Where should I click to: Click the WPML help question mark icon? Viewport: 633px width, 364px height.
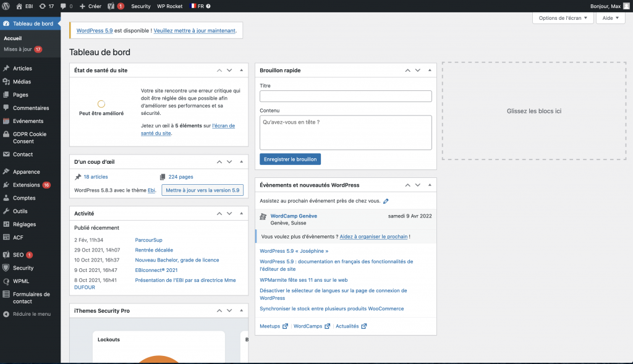click(208, 6)
